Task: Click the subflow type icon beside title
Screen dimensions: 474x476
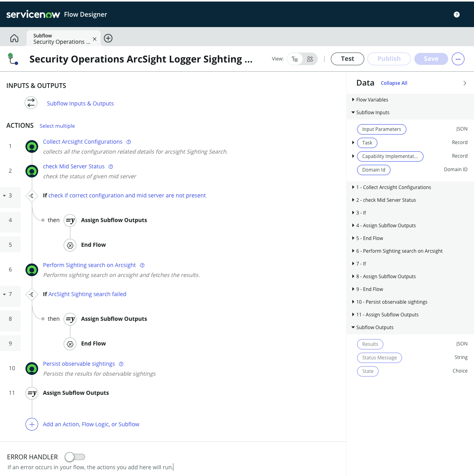Action: pos(13,59)
